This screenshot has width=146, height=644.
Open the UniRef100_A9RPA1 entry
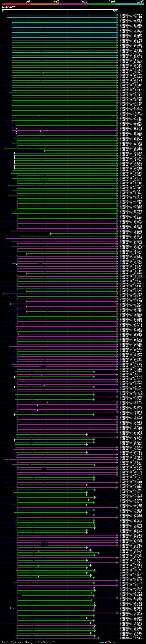coord(131,50)
